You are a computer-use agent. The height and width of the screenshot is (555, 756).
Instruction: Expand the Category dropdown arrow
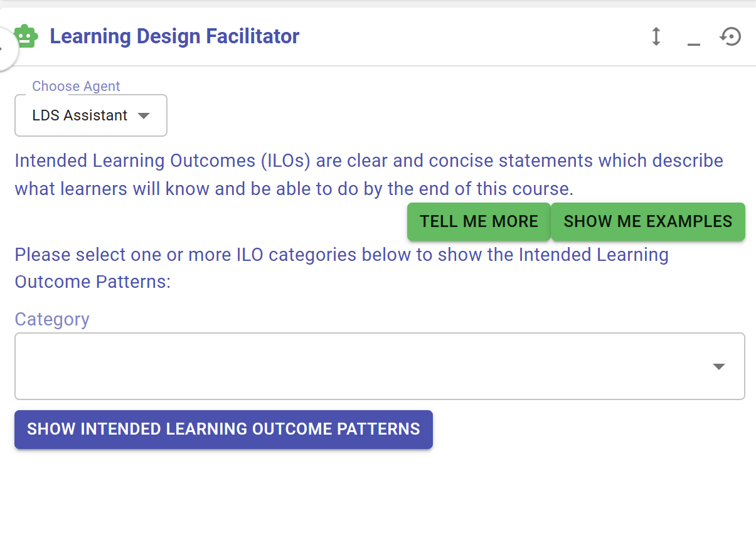pos(719,366)
